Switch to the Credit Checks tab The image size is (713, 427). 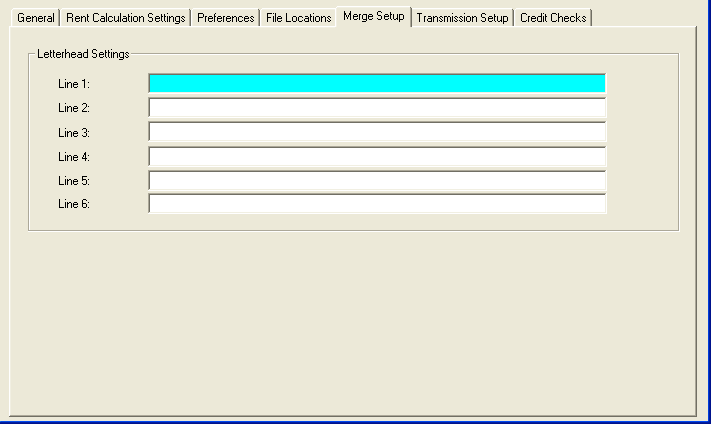pos(553,18)
